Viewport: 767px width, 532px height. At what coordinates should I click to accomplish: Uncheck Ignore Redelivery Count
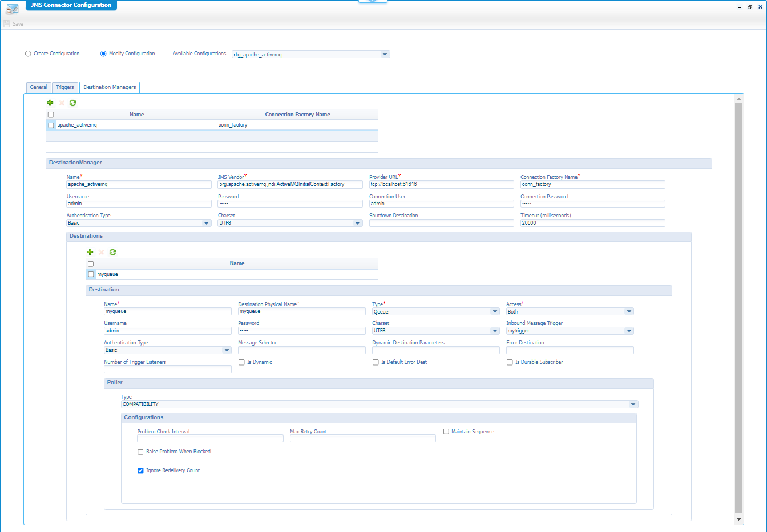click(x=140, y=471)
